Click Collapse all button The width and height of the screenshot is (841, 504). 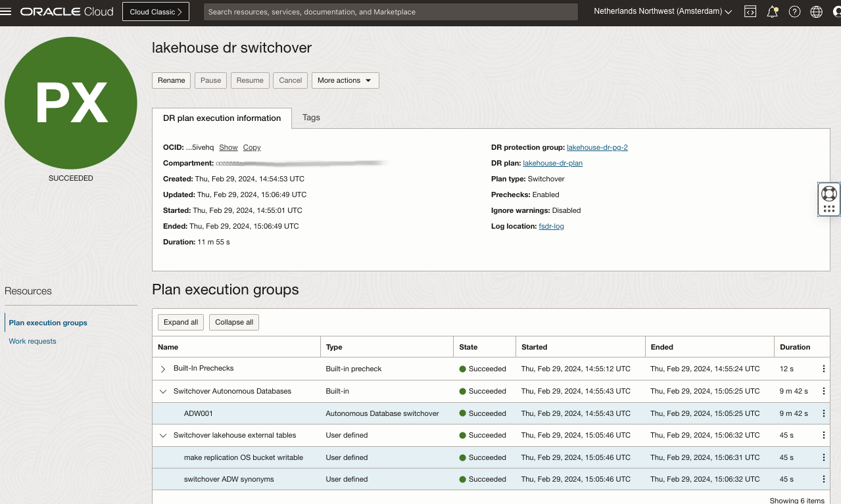coord(234,322)
